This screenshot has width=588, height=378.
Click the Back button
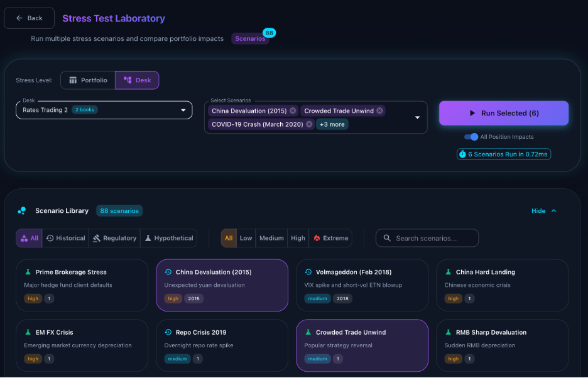29,18
